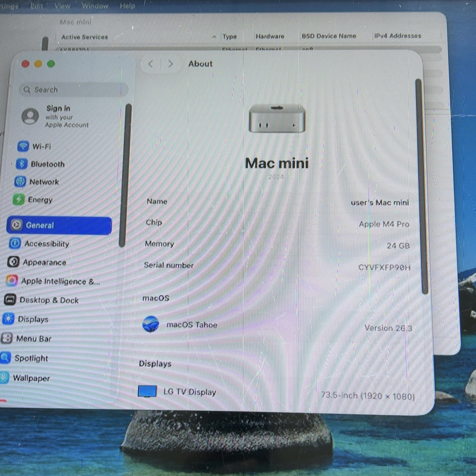The image size is (476, 476).
Task: Click the serial number value
Action: click(384, 267)
